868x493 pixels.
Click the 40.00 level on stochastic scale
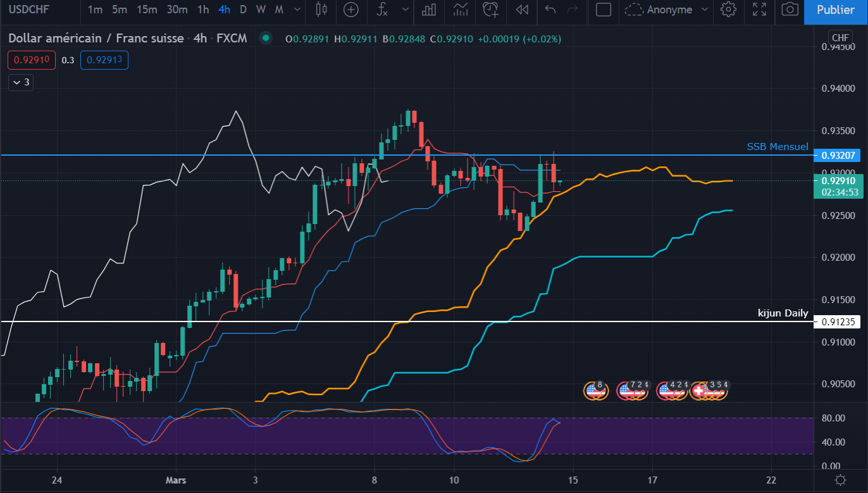[833, 442]
